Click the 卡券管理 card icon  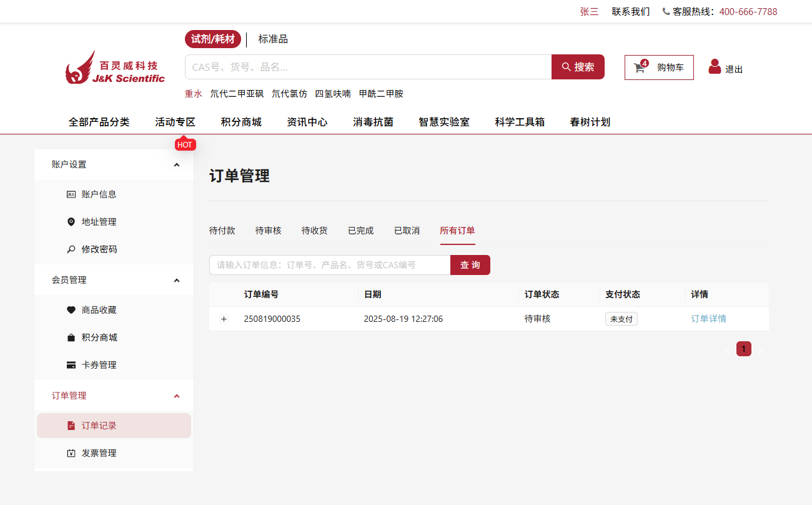(x=71, y=365)
